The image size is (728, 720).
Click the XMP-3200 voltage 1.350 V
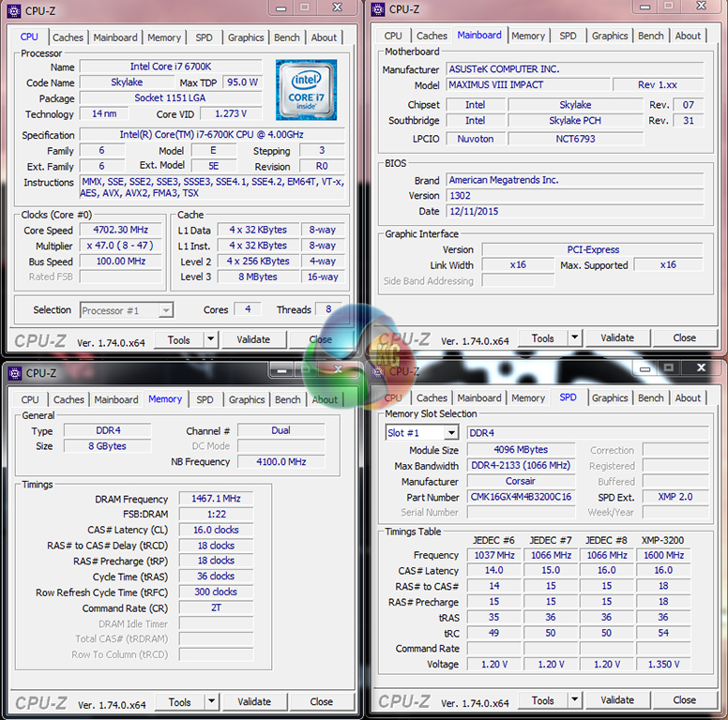(663, 665)
